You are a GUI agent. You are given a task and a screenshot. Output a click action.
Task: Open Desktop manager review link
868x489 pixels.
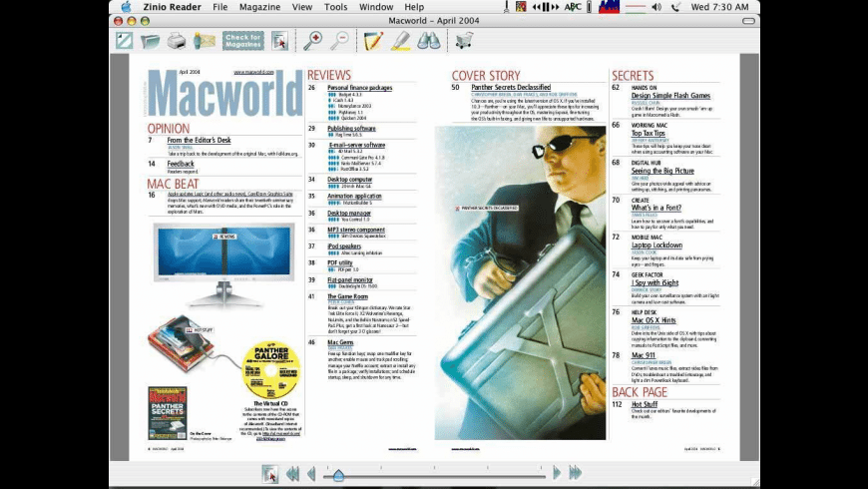pos(349,213)
